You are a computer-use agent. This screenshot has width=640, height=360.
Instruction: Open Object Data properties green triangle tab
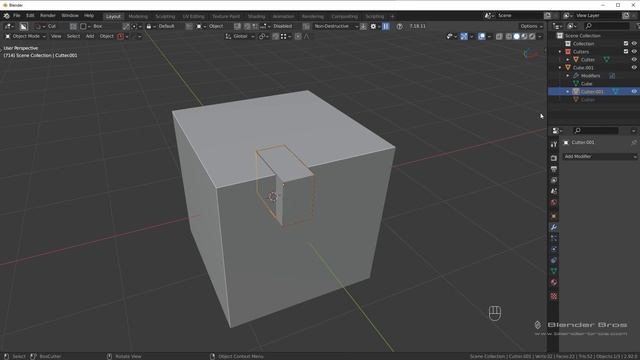[x=554, y=271]
